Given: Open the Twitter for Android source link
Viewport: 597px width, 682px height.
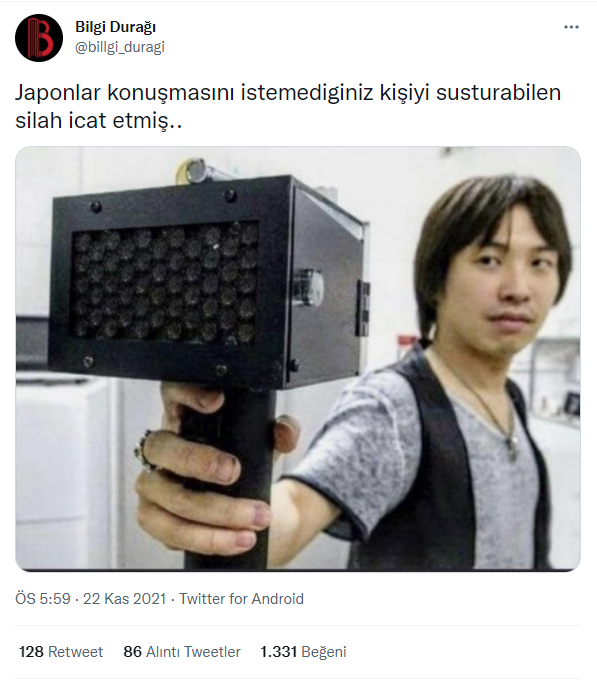Looking at the screenshot, I should click(x=241, y=599).
